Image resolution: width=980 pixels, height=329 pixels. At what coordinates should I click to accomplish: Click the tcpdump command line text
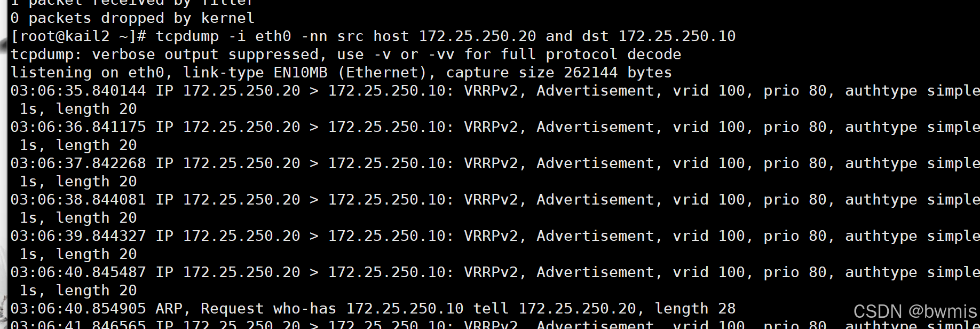tap(445, 36)
